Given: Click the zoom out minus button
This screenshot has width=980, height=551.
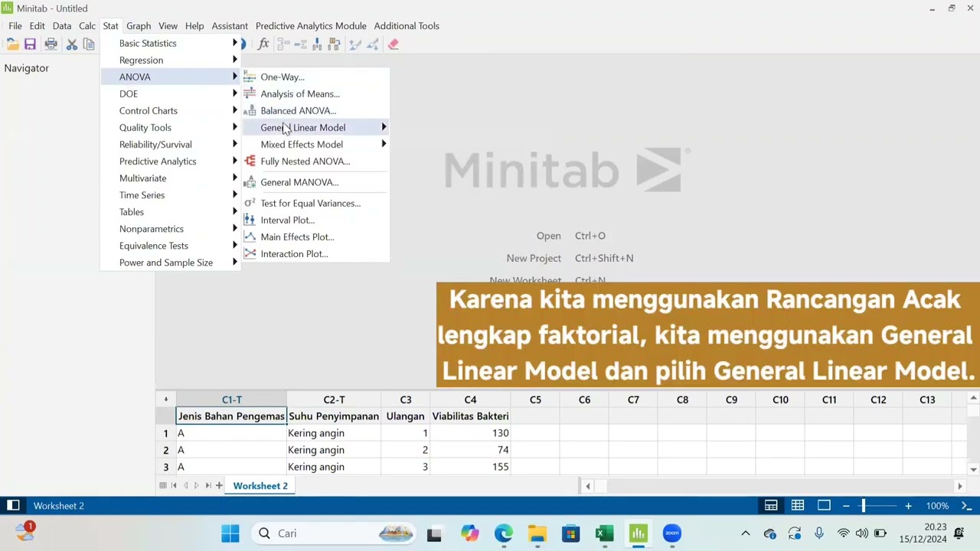Looking at the screenshot, I should click(x=846, y=506).
